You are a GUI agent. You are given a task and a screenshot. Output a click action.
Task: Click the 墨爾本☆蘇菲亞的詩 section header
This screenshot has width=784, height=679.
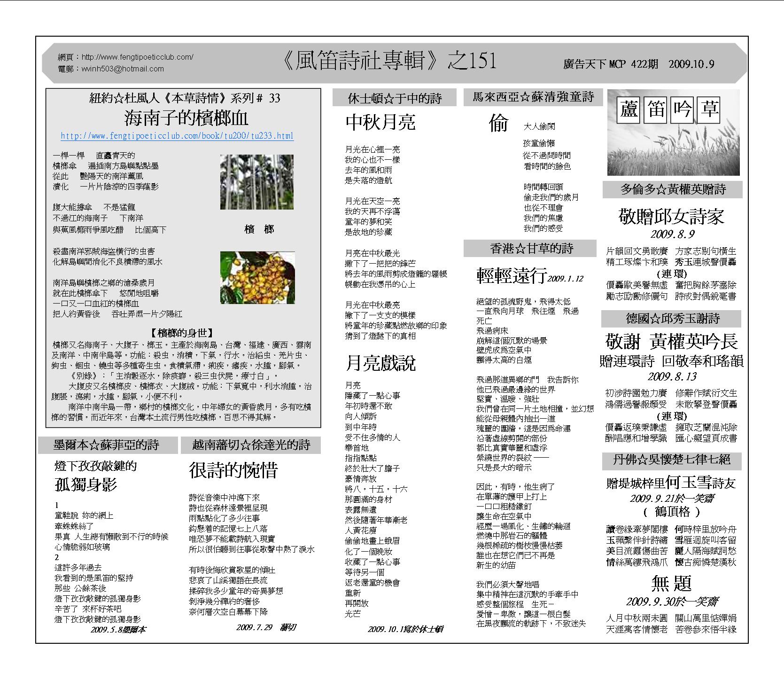[x=107, y=445]
